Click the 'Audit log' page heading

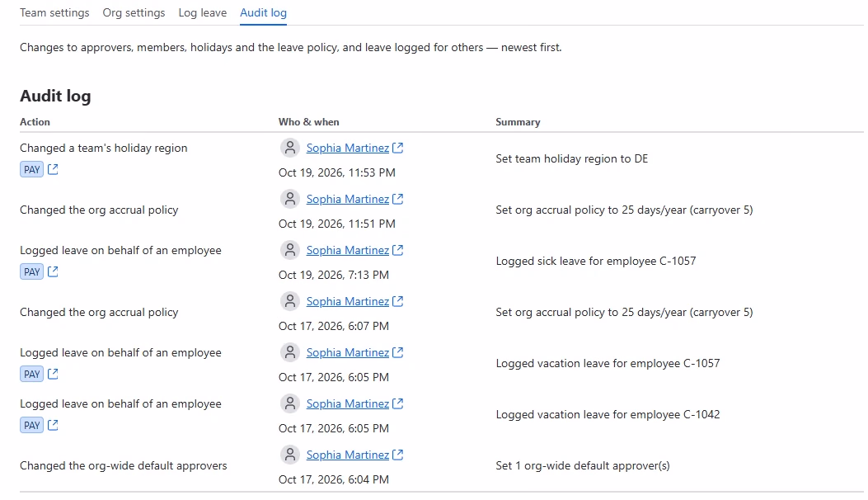coord(55,96)
